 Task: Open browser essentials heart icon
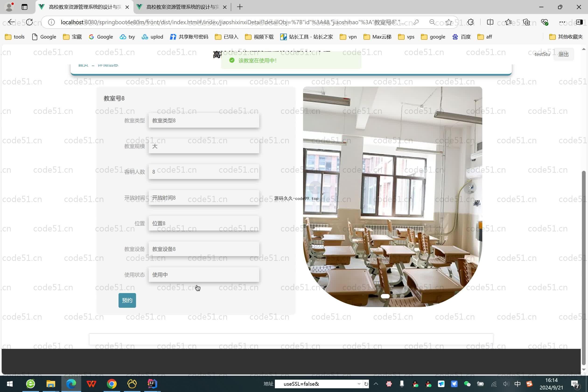tap(544, 22)
